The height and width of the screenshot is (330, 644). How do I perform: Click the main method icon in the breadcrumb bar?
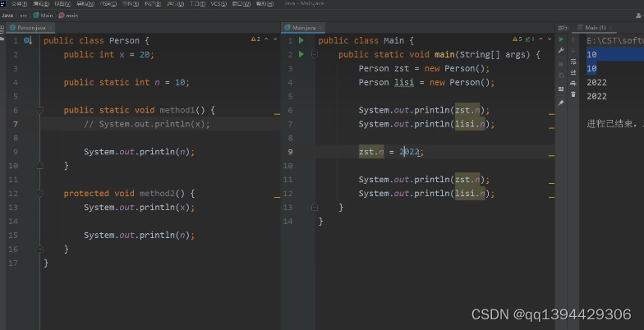62,15
